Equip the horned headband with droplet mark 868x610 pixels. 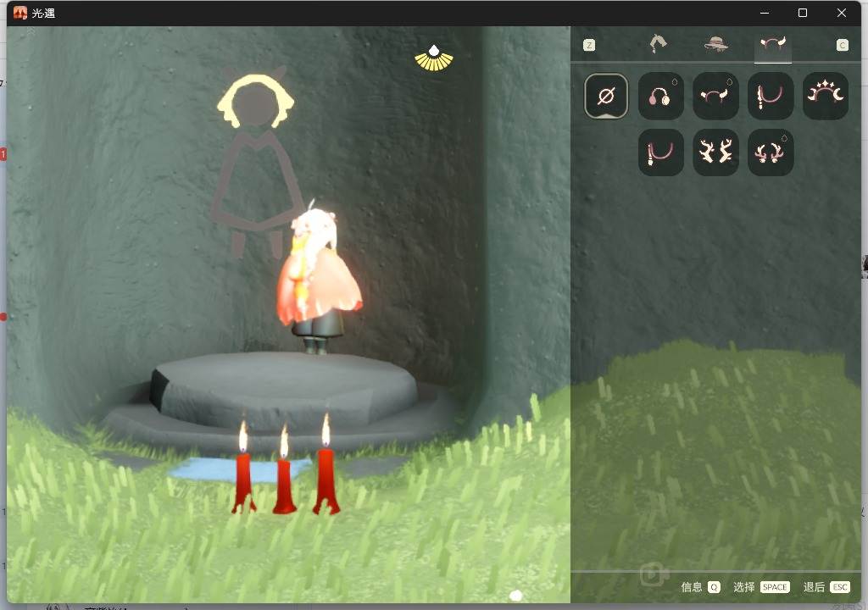(715, 96)
